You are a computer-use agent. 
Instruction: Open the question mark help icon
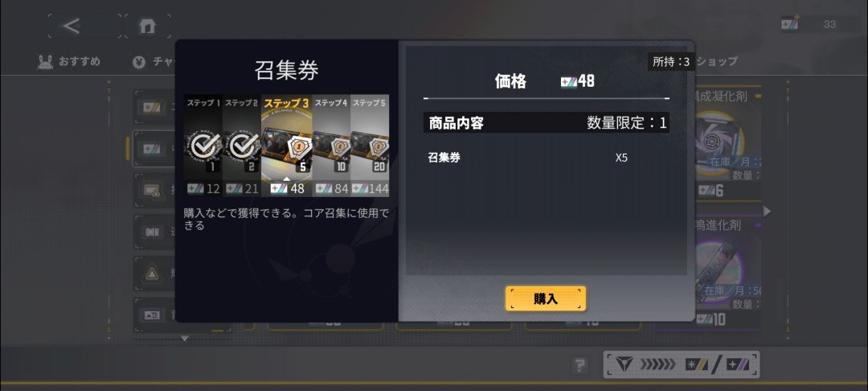click(x=579, y=365)
